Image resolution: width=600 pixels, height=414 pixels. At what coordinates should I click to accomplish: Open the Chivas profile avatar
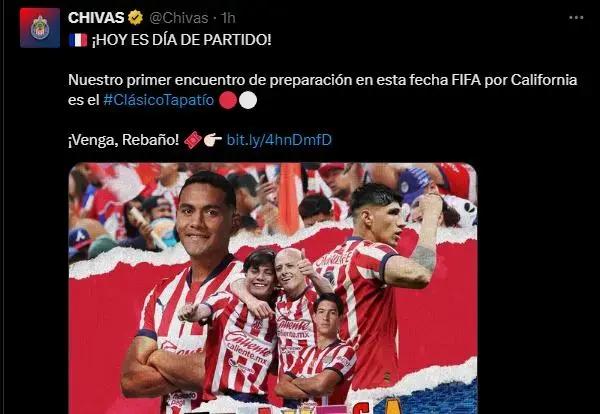(x=40, y=28)
